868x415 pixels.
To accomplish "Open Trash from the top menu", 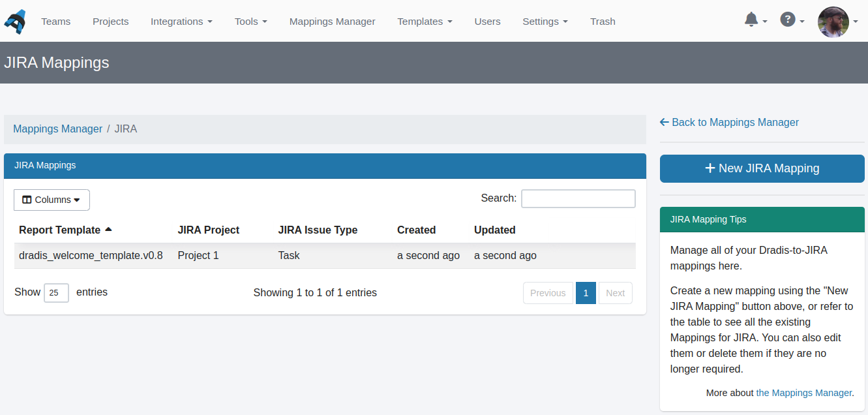I will point(602,21).
